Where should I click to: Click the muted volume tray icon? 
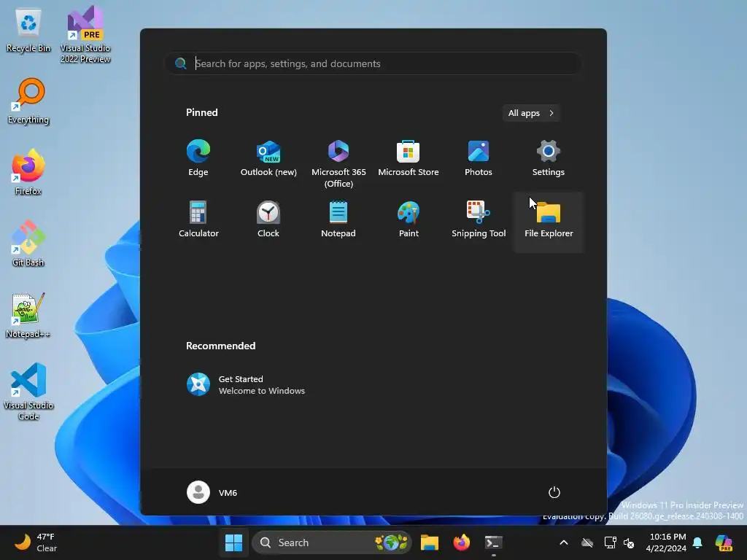pyautogui.click(x=629, y=542)
